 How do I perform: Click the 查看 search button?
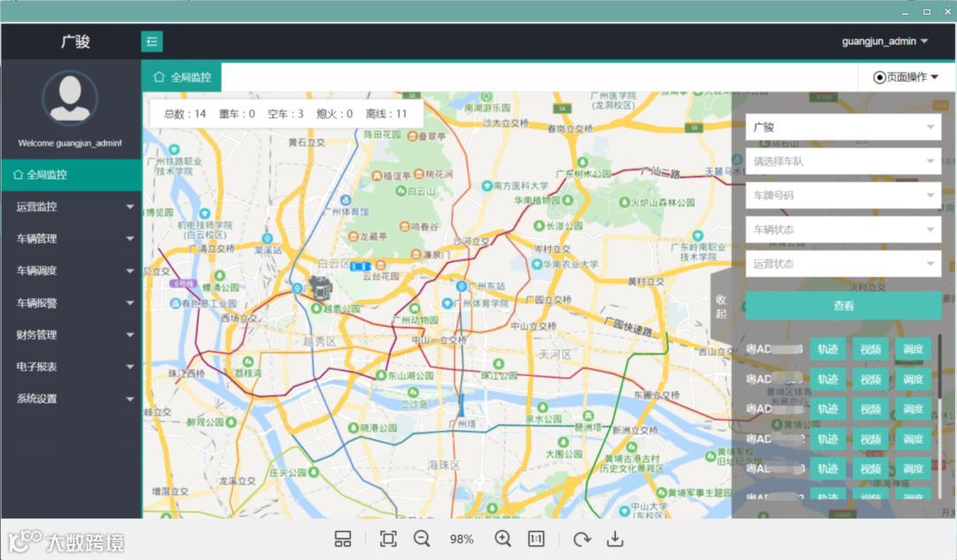(843, 306)
